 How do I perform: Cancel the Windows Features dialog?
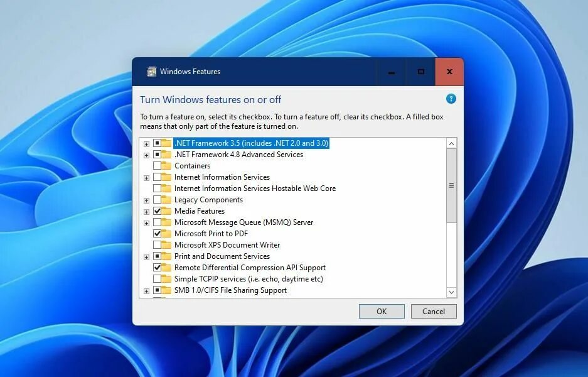(434, 311)
